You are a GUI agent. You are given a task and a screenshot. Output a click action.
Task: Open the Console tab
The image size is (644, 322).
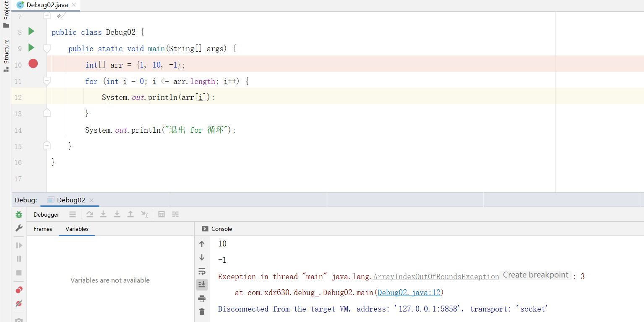pos(217,229)
